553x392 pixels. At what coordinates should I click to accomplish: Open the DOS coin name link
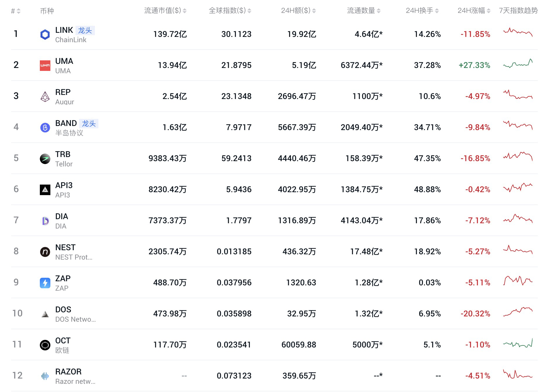click(x=63, y=310)
